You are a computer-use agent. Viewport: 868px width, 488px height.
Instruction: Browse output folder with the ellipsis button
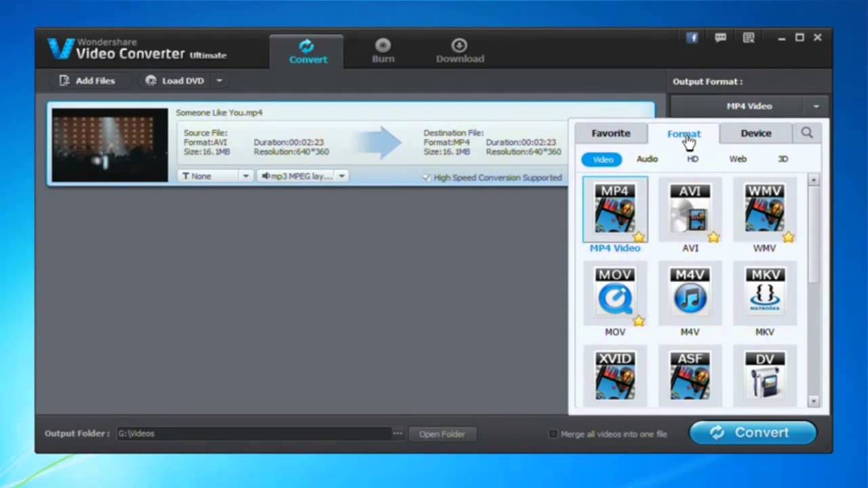click(397, 433)
